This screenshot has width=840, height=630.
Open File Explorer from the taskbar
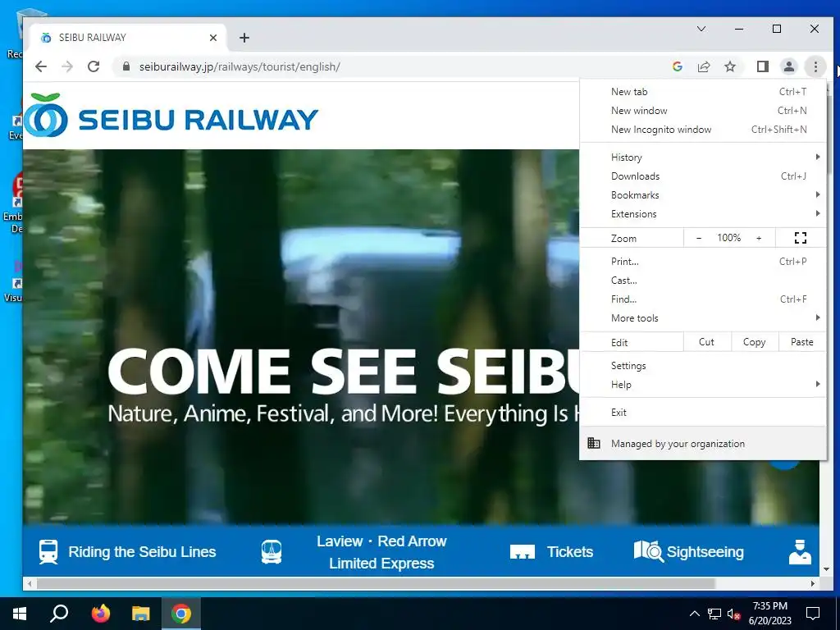pyautogui.click(x=141, y=614)
